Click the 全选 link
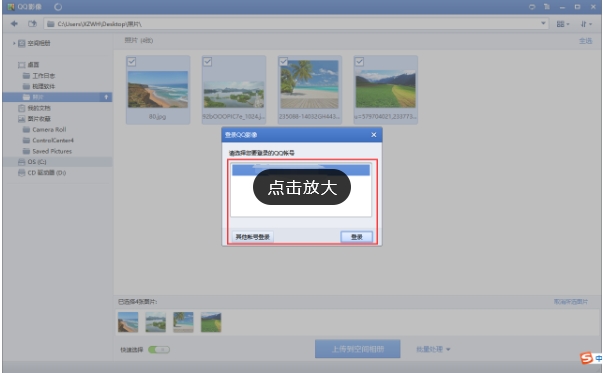Screen dimensions: 603x373 click(585, 41)
